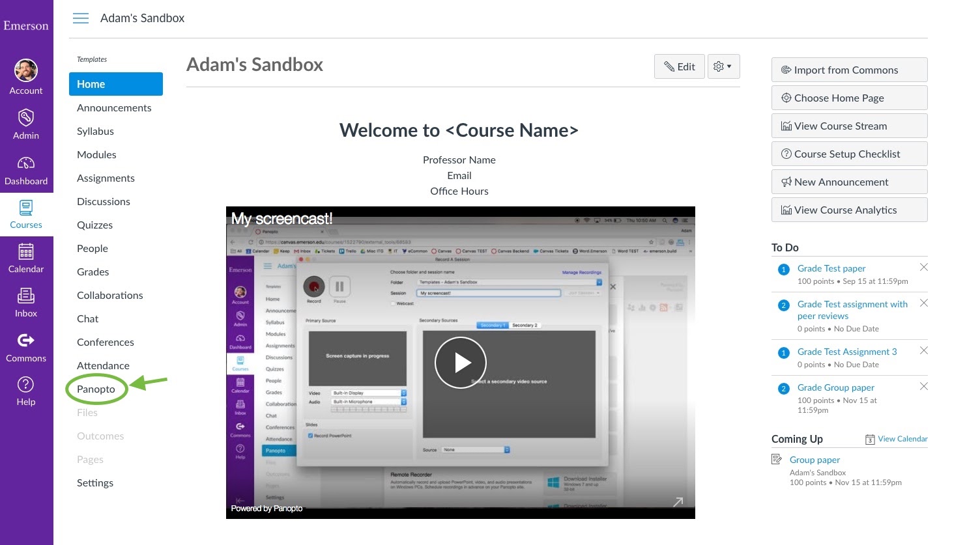Open Grades in course navigation
Viewport: 980px width, 545px height.
pyautogui.click(x=93, y=272)
